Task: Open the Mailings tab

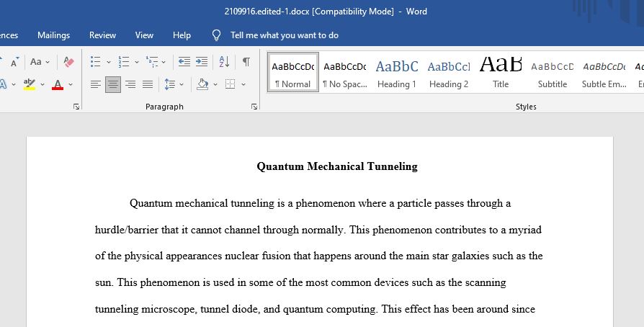Action: 54,35
